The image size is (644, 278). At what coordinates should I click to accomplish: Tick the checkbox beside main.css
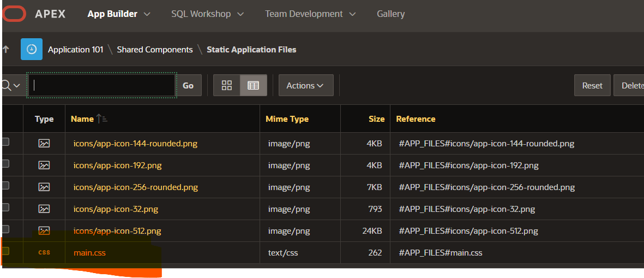click(x=5, y=251)
